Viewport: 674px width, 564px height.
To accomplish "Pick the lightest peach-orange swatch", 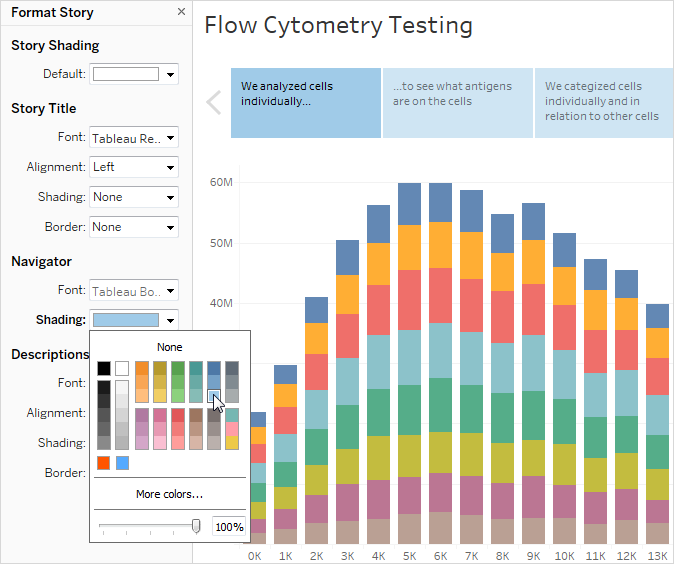I will tap(142, 395).
